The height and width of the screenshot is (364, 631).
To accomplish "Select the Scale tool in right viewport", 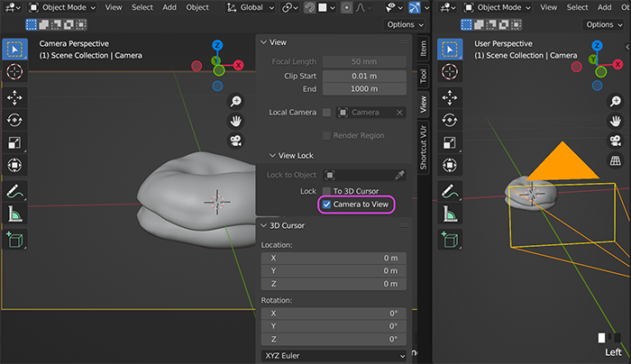I will tap(450, 142).
